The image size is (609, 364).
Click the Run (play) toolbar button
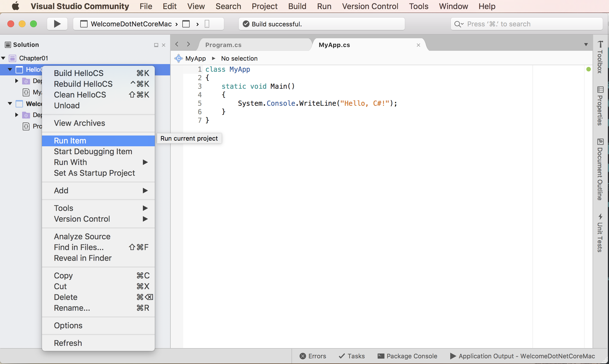57,24
